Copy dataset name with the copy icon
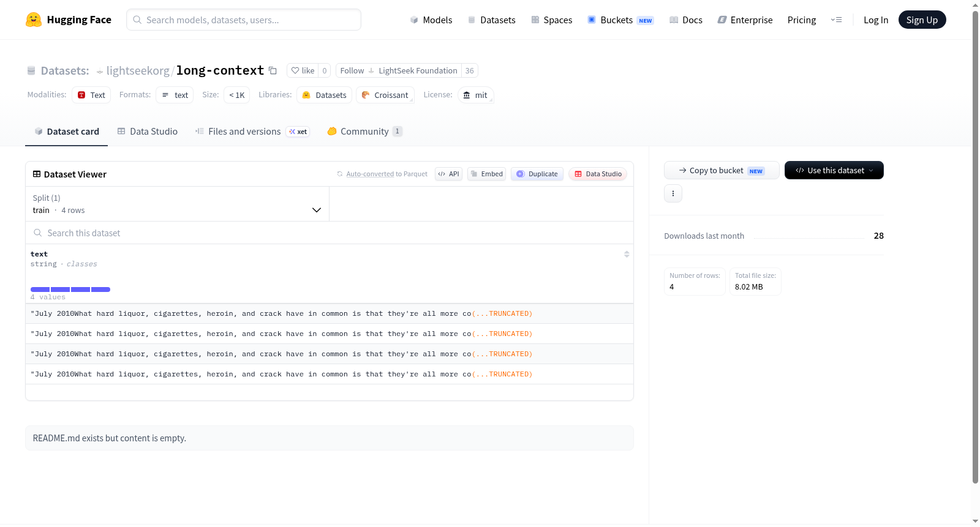Screen dimensions: 980x527 [x=273, y=70]
